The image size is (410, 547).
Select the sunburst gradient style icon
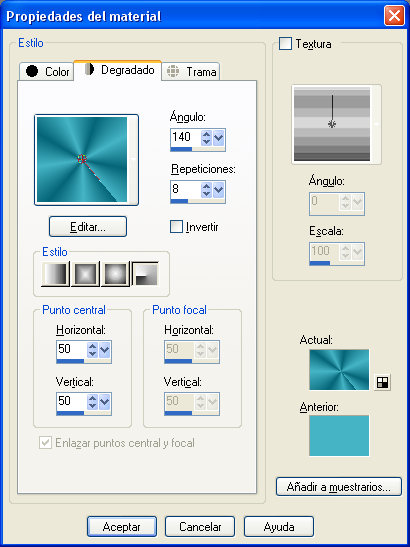[115, 274]
